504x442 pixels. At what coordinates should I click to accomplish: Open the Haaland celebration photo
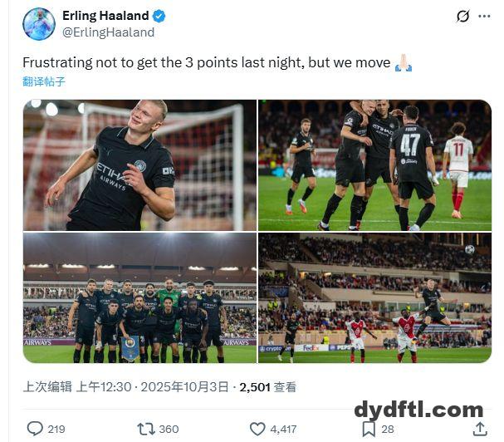(139, 165)
